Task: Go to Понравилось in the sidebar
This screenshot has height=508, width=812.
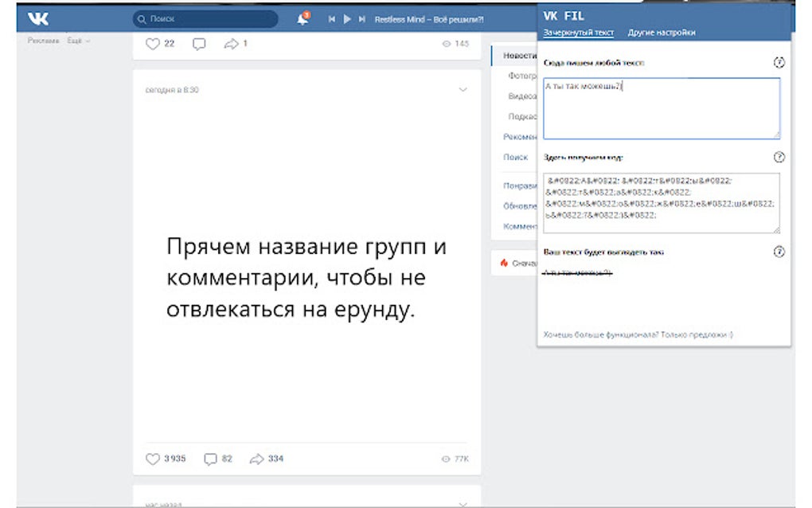Action: (517, 185)
